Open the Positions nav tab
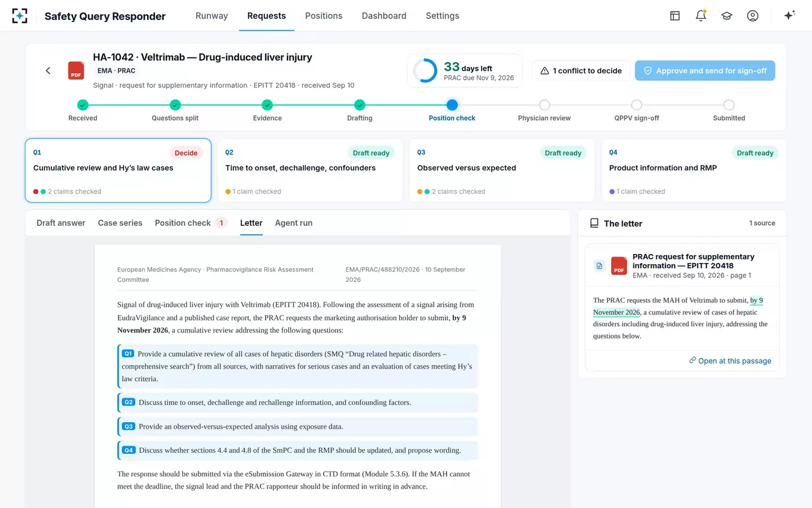The image size is (812, 508). point(324,16)
